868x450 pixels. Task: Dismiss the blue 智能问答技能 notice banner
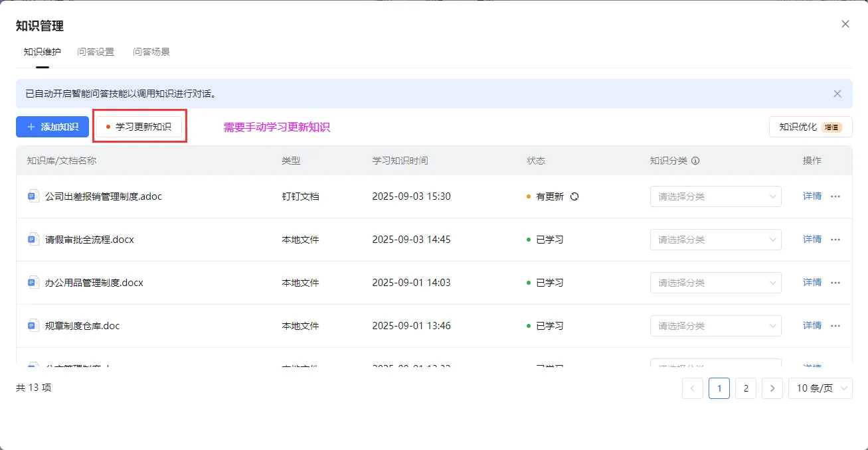pos(837,94)
